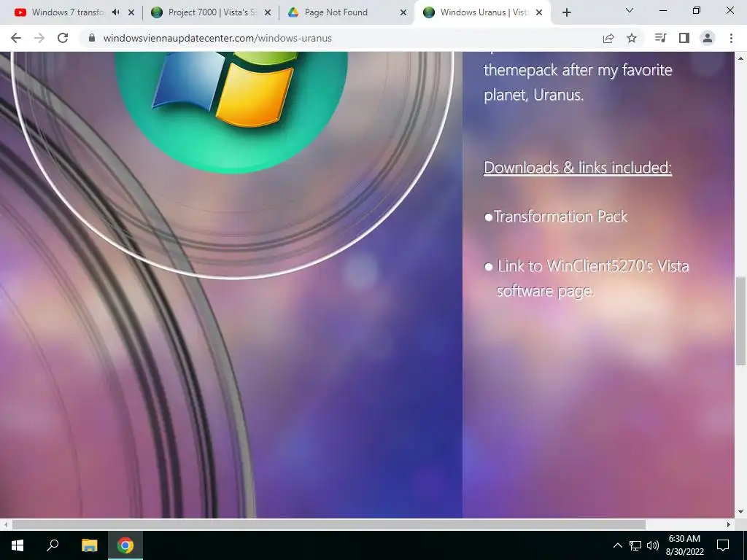The width and height of the screenshot is (747, 560).
Task: Open the media control button
Action: (660, 38)
